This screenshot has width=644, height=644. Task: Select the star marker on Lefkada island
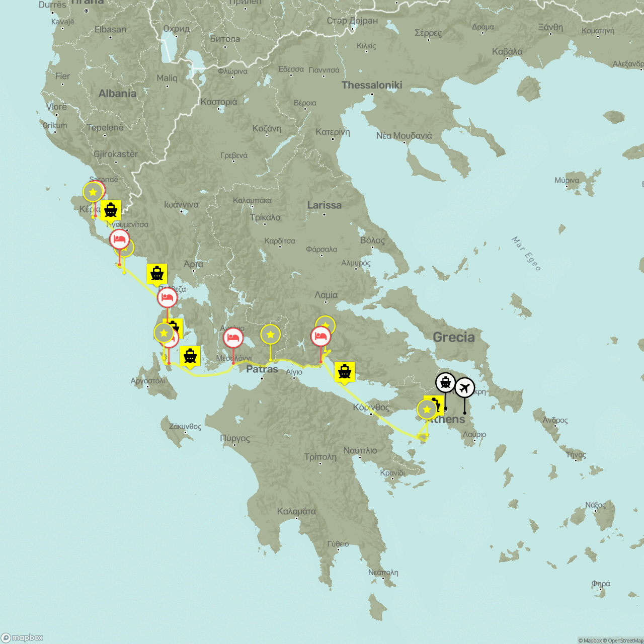click(164, 333)
